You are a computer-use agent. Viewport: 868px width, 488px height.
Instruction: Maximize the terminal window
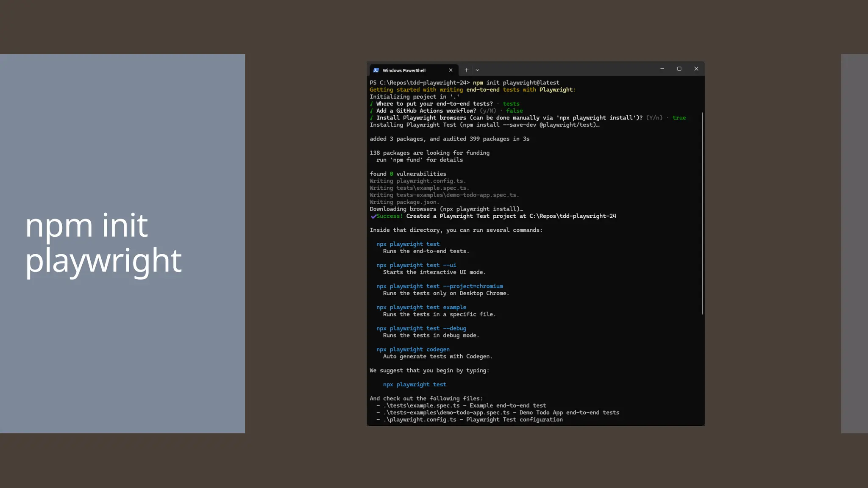(x=679, y=69)
